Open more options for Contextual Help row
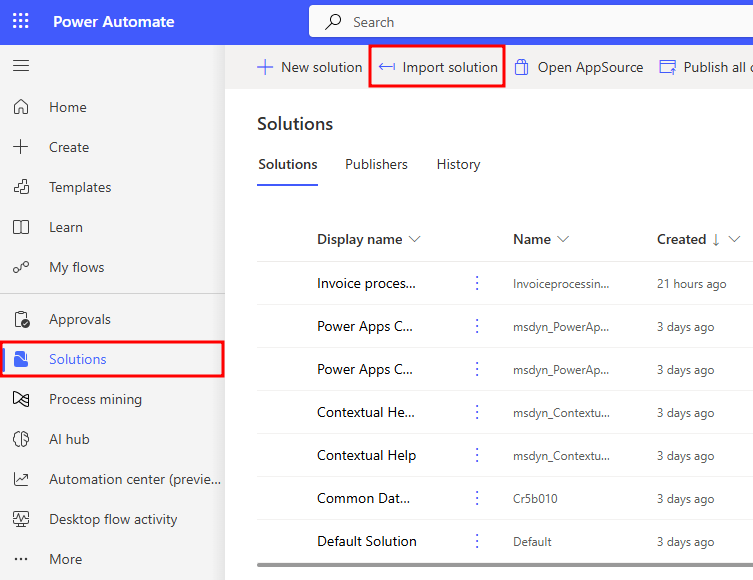This screenshot has height=580, width=753. click(x=477, y=455)
